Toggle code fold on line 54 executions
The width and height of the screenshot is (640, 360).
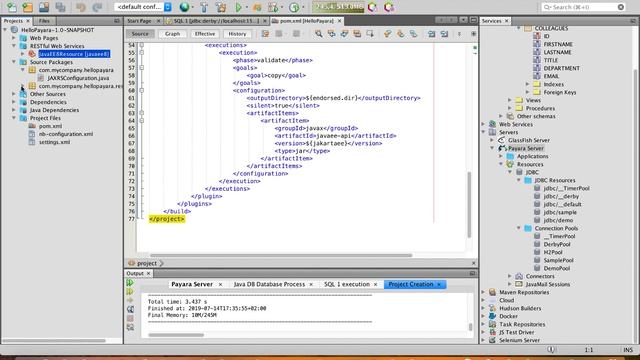coord(142,45)
